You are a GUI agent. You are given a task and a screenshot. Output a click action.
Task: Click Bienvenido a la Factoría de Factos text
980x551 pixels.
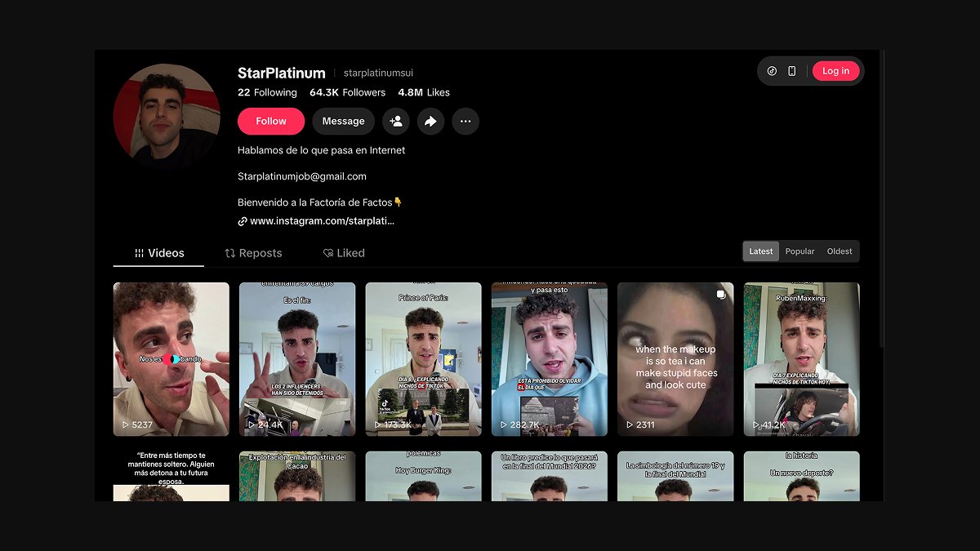click(x=320, y=202)
